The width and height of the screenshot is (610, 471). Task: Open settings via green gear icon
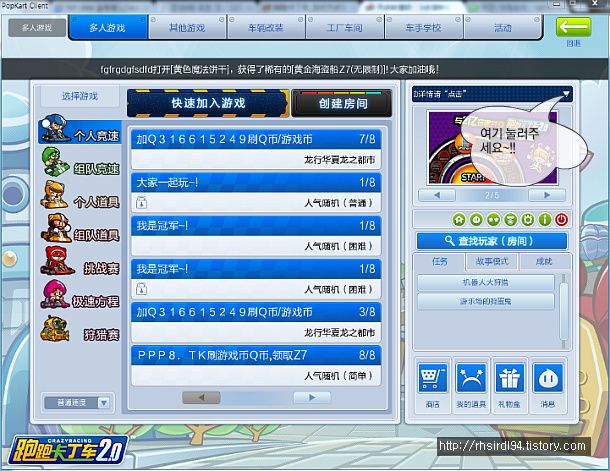point(528,220)
